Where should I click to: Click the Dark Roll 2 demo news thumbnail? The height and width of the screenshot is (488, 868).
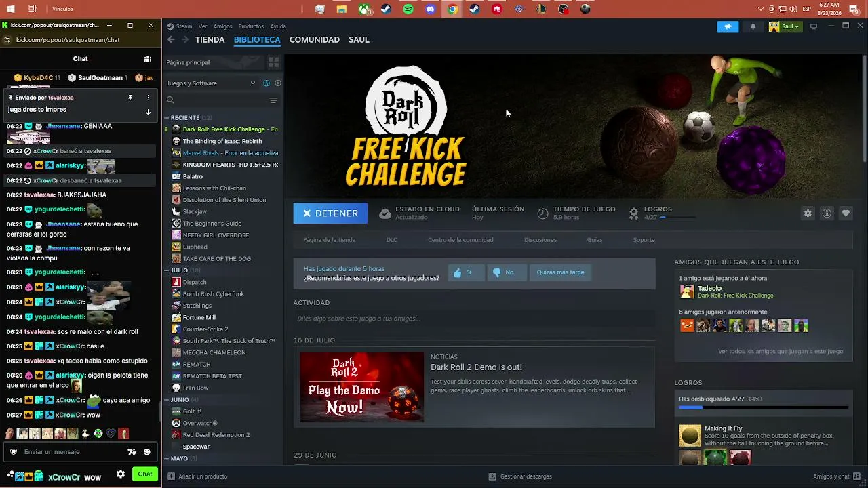click(361, 387)
